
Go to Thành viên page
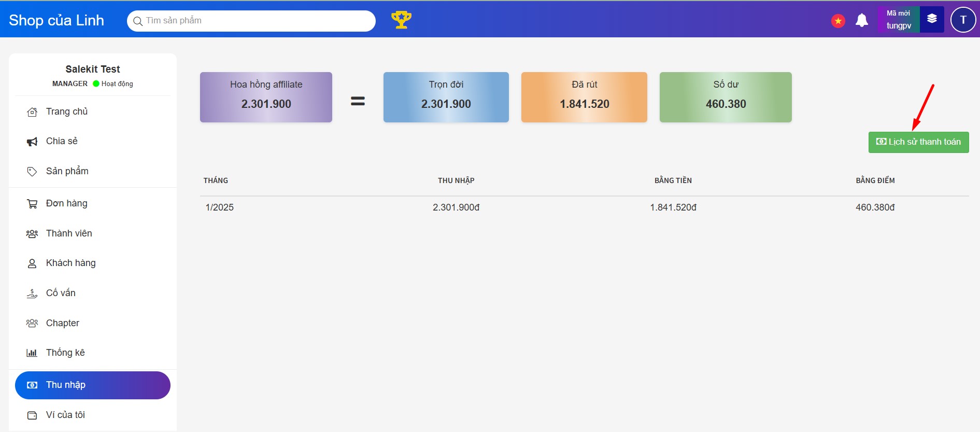tap(69, 233)
